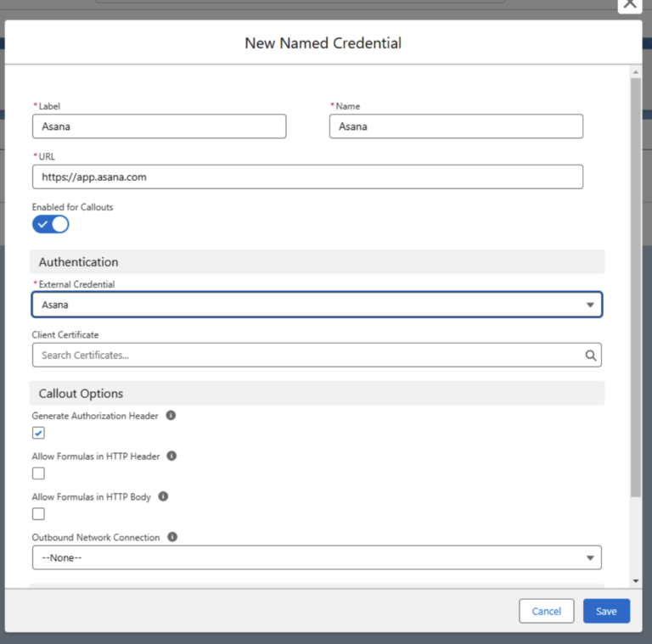
Task: Close the New Named Credential dialog
Action: [x=629, y=4]
